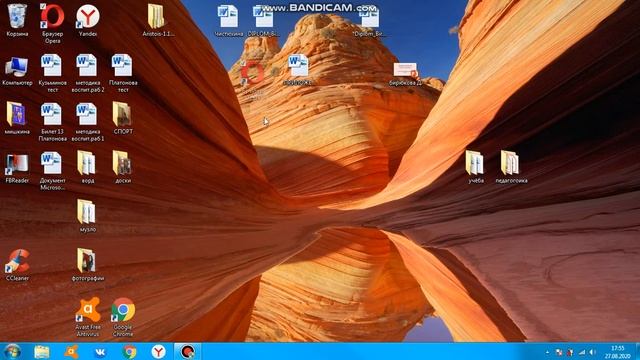The width and height of the screenshot is (640, 360).
Task: Select the учёба folder icon
Action: 475,167
